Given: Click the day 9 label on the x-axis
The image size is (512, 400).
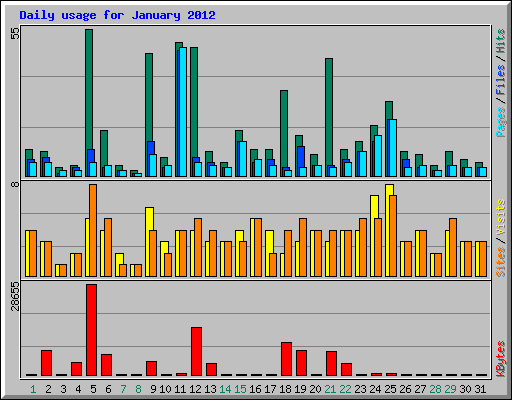Looking at the screenshot, I should tap(153, 389).
